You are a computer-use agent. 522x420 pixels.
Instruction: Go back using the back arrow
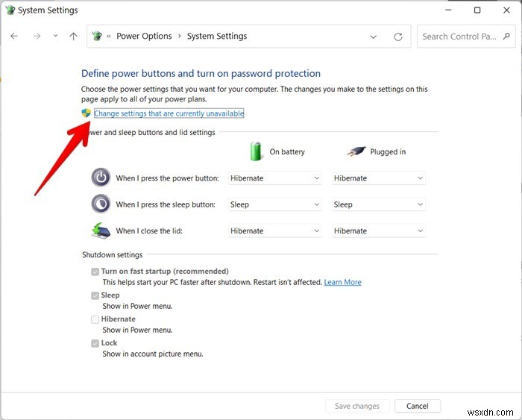click(14, 36)
